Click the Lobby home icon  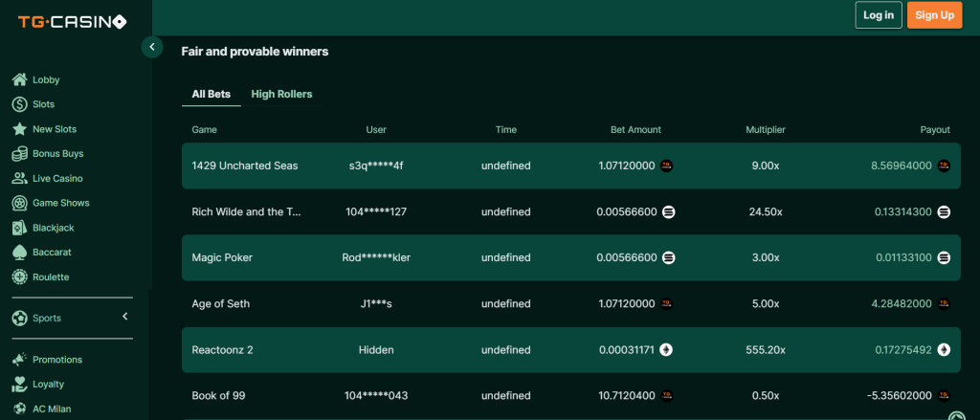[19, 79]
